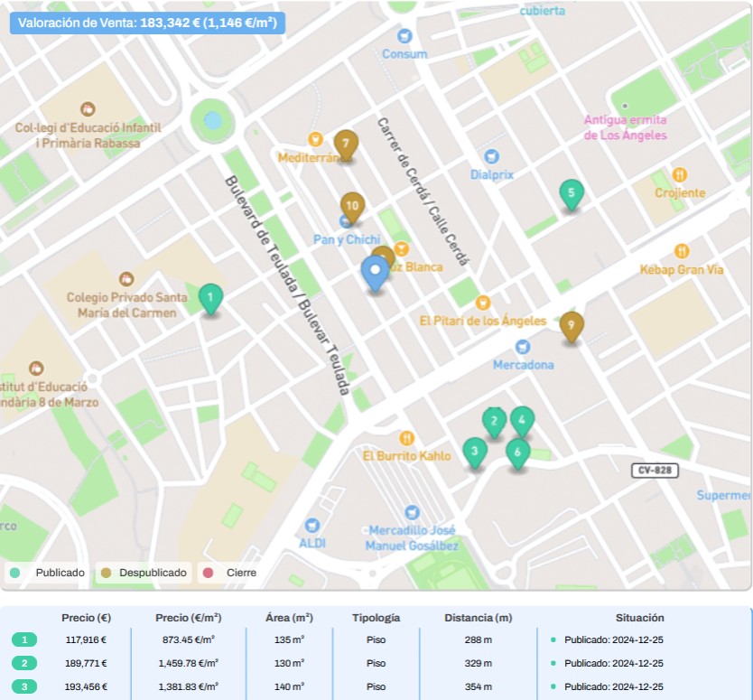Click gold map marker number 7

click(345, 144)
